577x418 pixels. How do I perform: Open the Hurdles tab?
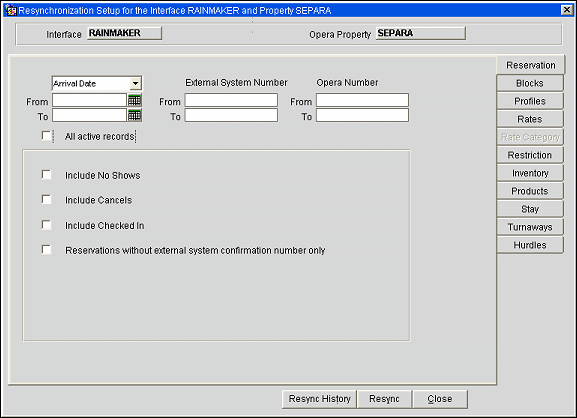point(530,245)
